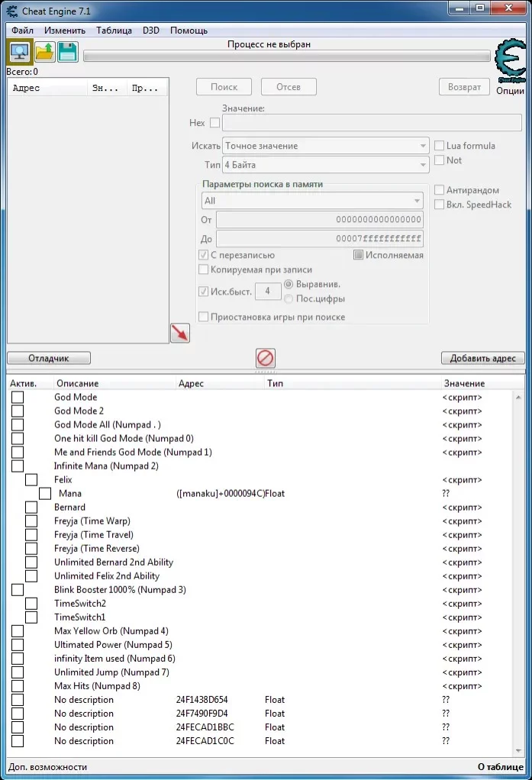Open the process list computer icon
The width and height of the screenshot is (532, 780).
coord(20,52)
